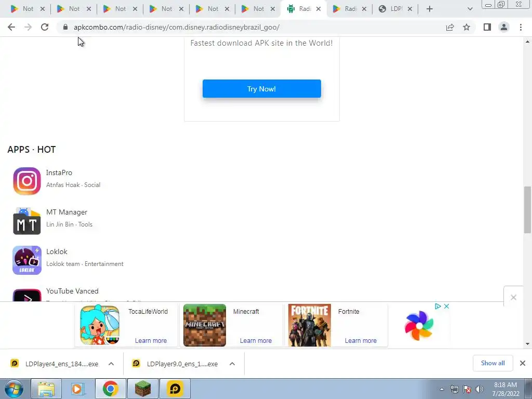Open the tab search dropdown arrow
532x399 pixels.
click(470, 9)
